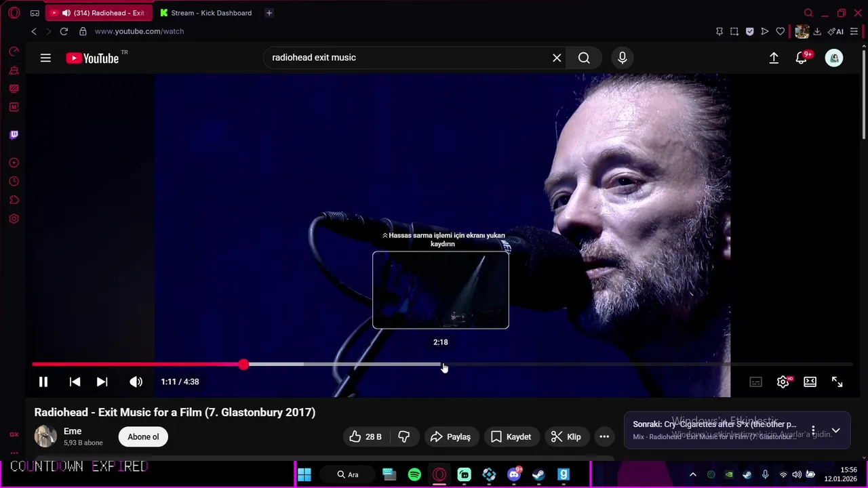Open YouTube account avatar menu
Viewport: 868px width, 488px height.
coord(834,58)
